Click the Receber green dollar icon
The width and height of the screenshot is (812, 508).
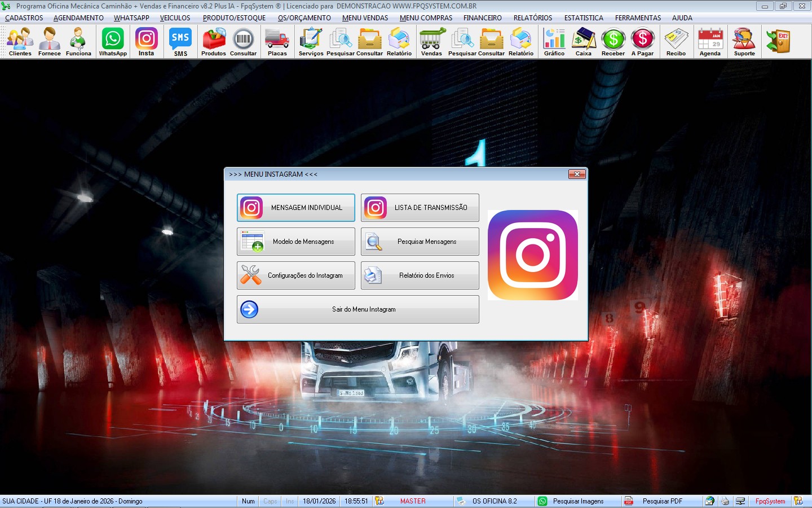[x=613, y=42]
